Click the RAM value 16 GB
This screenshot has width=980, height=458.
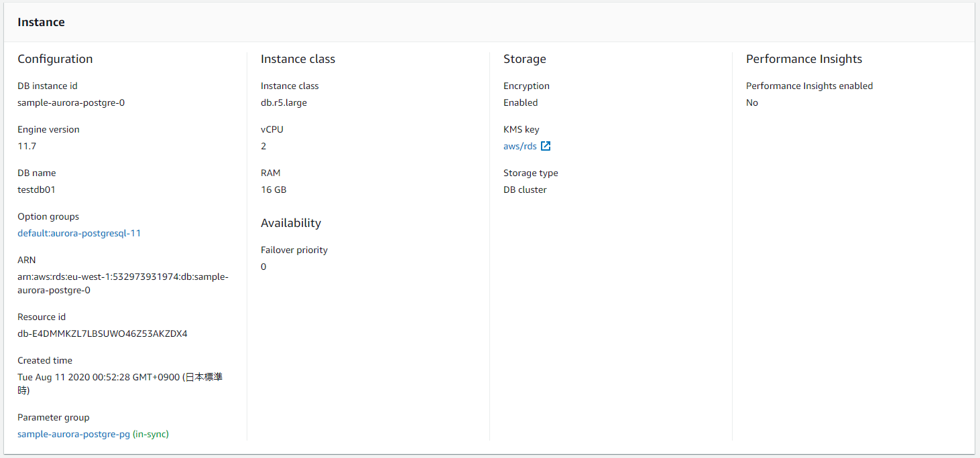(273, 189)
